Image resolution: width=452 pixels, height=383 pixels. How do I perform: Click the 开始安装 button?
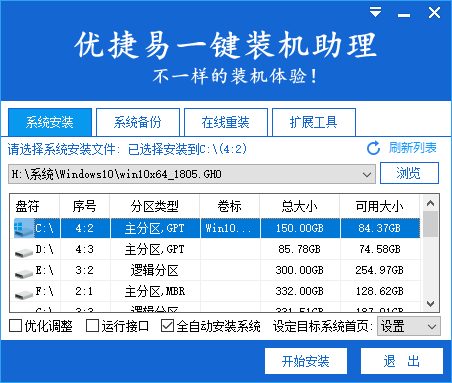(x=306, y=361)
